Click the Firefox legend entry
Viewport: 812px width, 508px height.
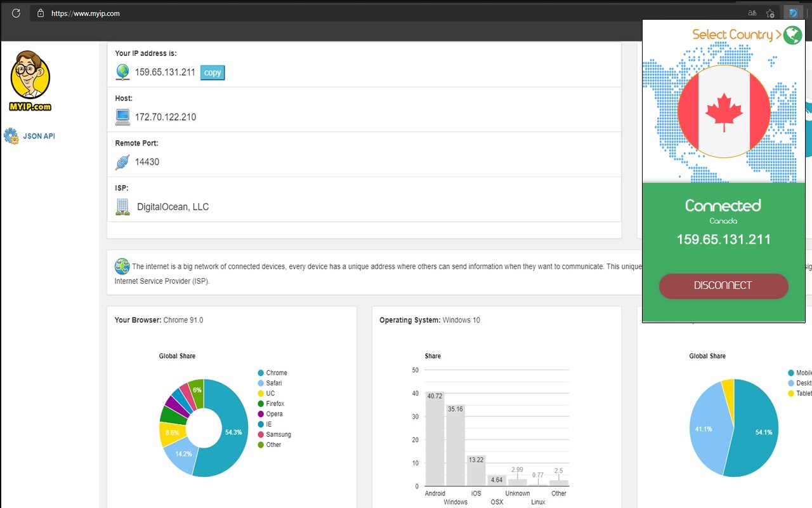point(271,404)
